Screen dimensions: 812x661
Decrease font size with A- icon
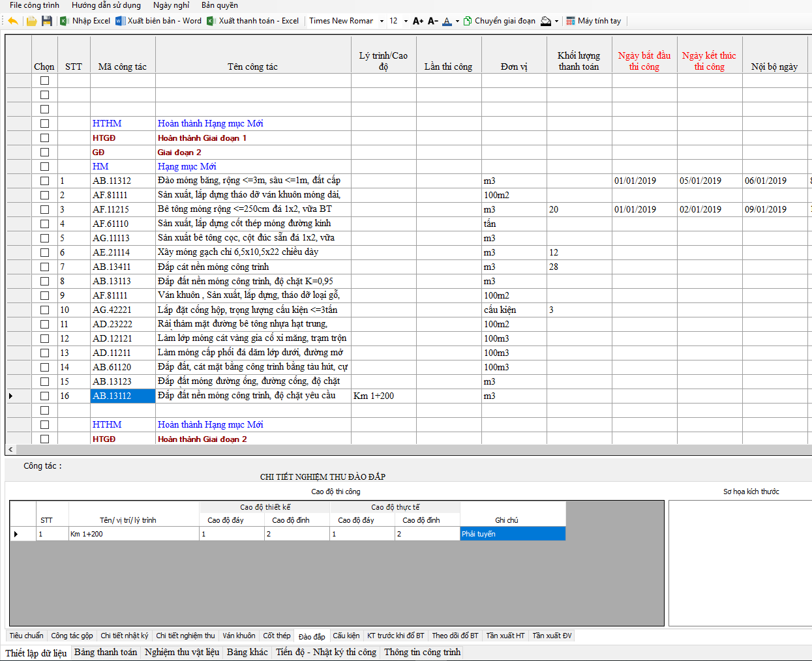[432, 21]
